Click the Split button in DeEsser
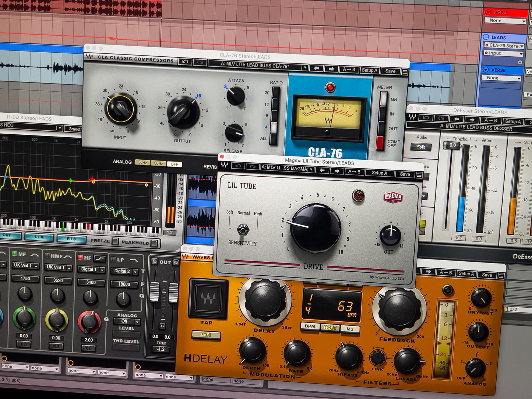The height and width of the screenshot is (399, 532). [421, 147]
